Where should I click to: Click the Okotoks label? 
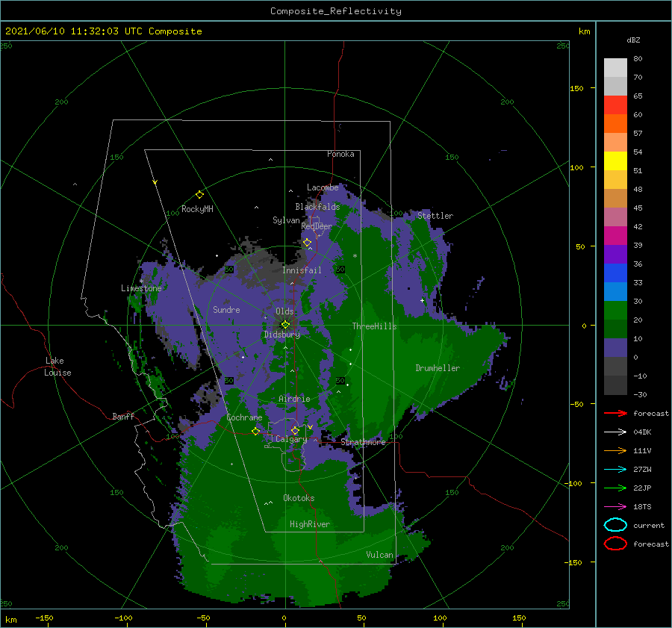[x=299, y=498]
